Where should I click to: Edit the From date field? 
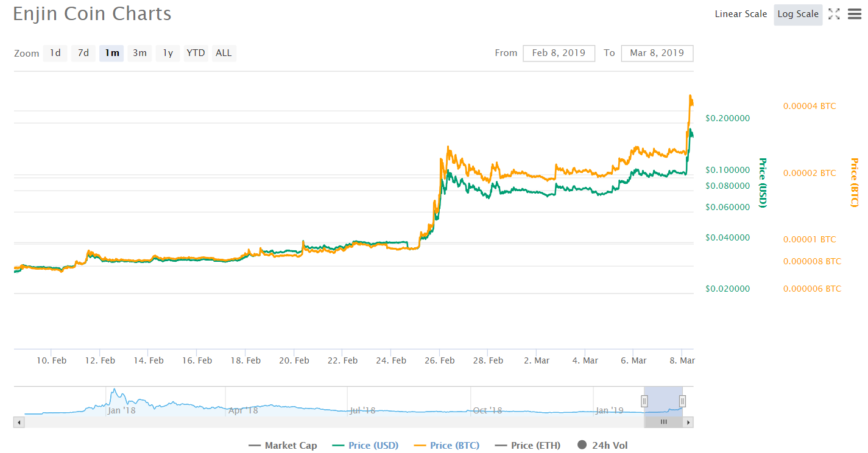pyautogui.click(x=559, y=53)
